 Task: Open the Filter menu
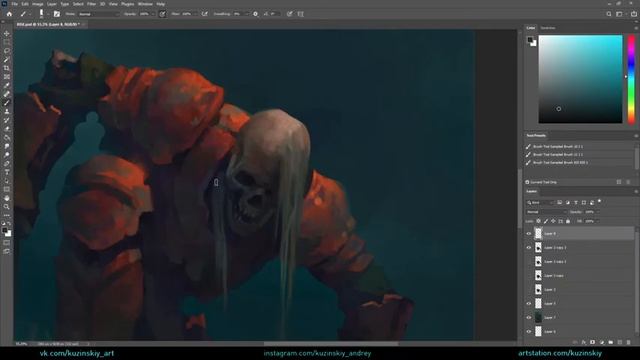coord(91,4)
